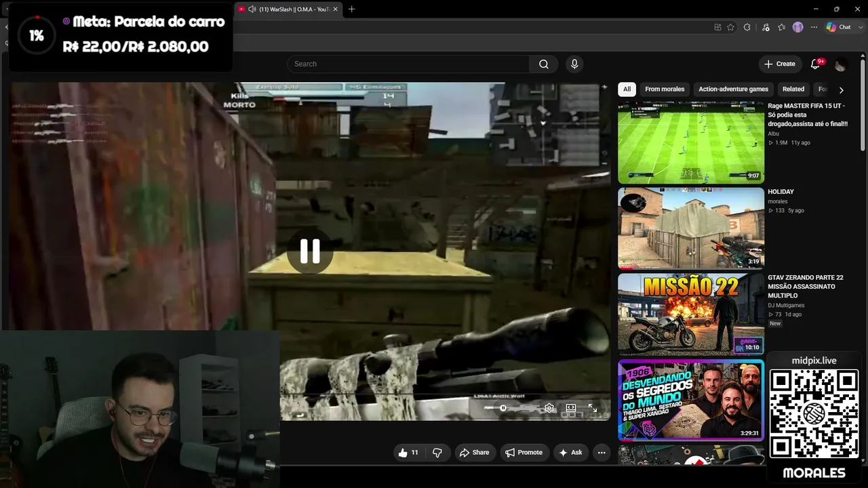Screen dimensions: 868x488
Task: Open the 'GTAV ZERANDO PARTE 22' title link
Action: [x=806, y=287]
